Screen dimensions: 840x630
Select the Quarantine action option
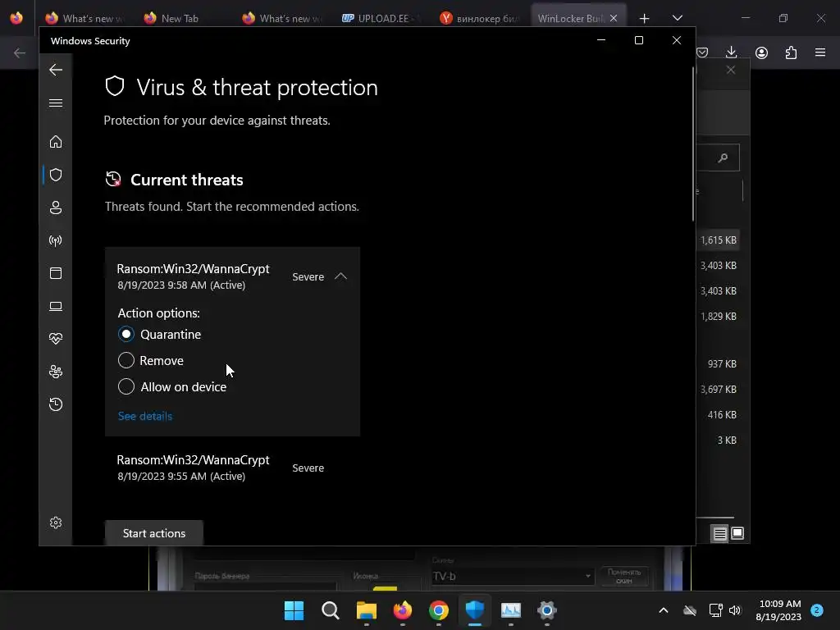[126, 335]
